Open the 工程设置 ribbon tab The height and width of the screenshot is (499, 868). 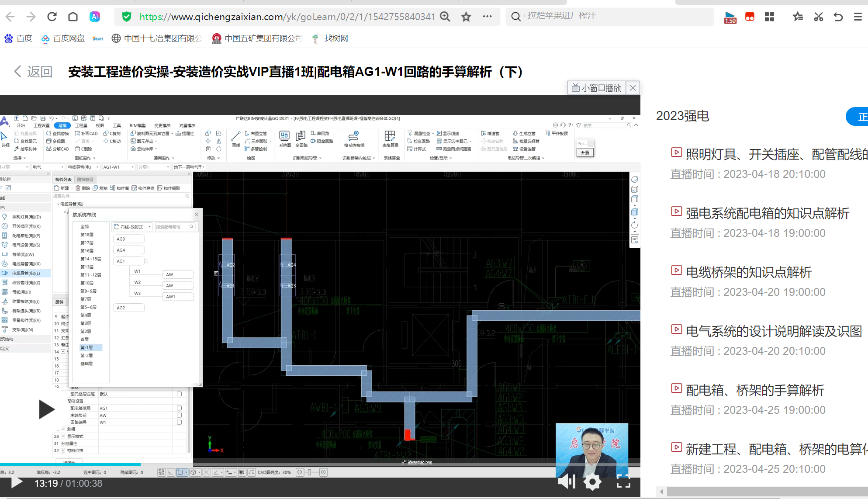pos(42,125)
